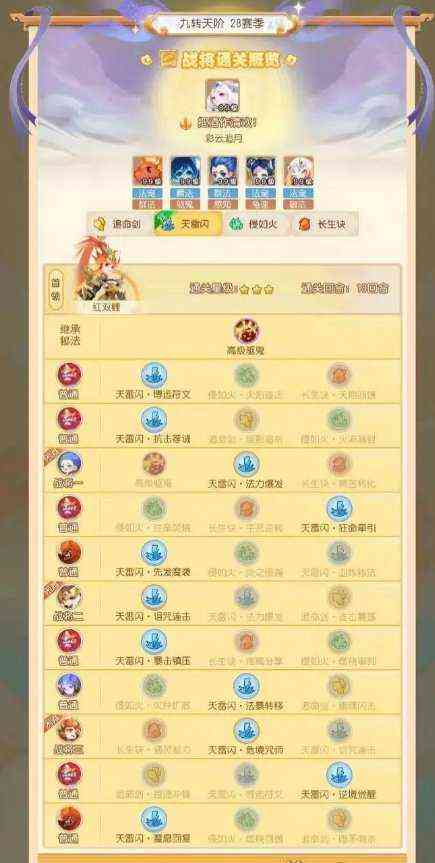Pick the 天雷闪·诅咒连击 skill icon

(154, 597)
